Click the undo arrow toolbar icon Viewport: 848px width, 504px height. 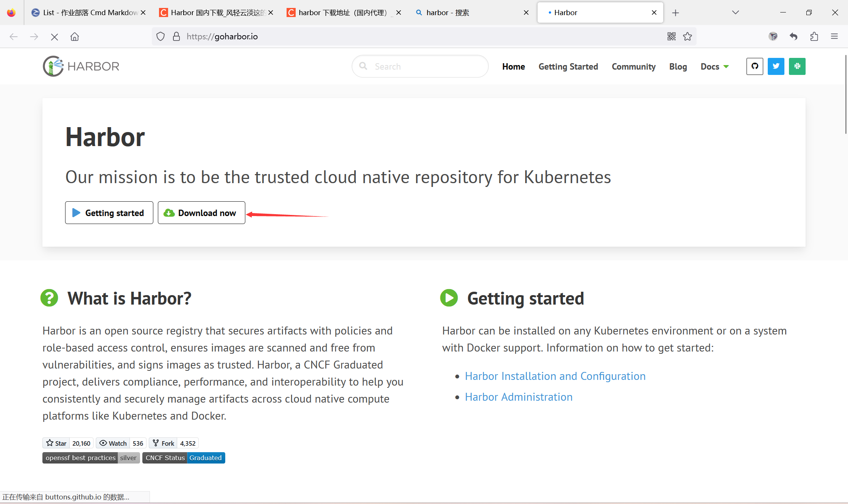click(793, 36)
